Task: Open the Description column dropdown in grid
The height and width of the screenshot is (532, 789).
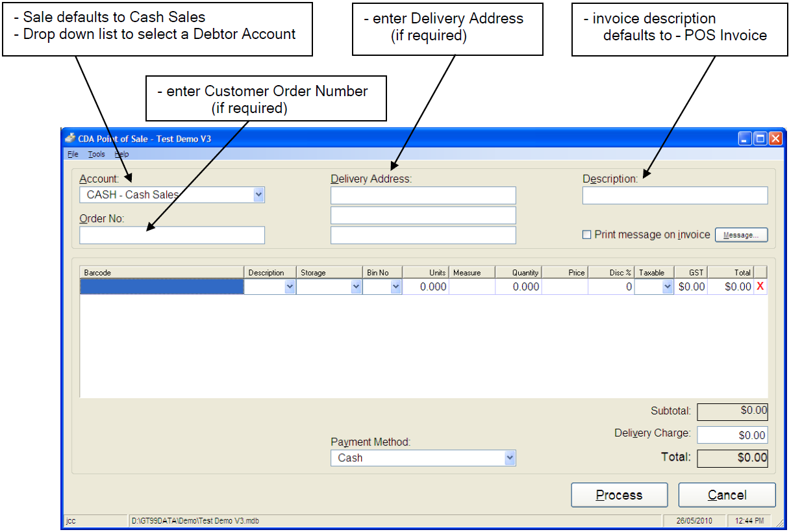Action: [290, 286]
